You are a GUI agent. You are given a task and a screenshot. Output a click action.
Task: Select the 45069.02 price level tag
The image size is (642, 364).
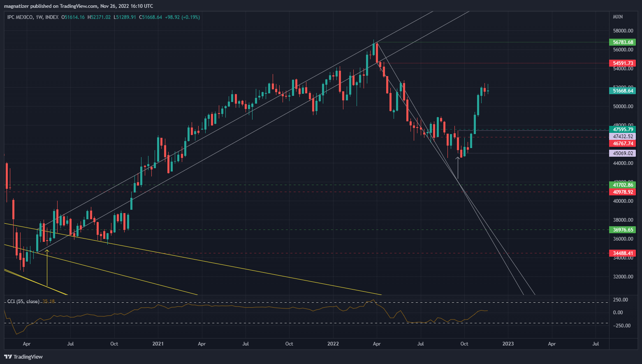(623, 153)
